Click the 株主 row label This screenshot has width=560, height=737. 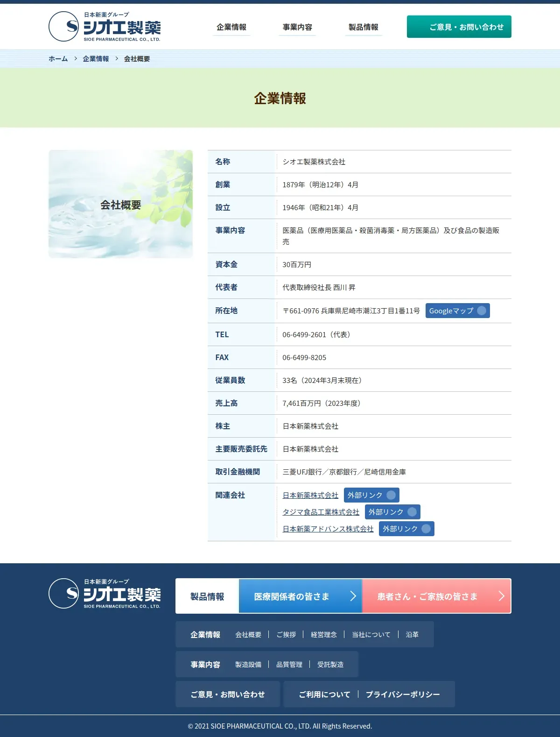pyautogui.click(x=223, y=426)
